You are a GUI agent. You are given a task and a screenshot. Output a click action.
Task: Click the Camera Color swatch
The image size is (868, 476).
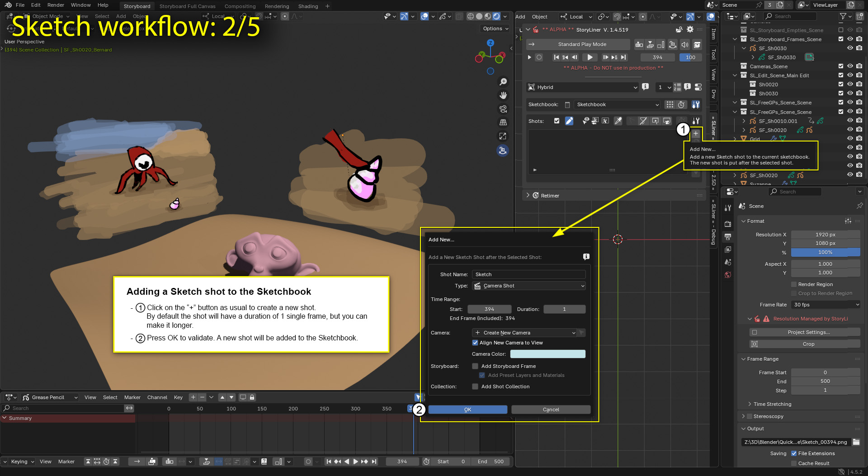[x=547, y=354]
